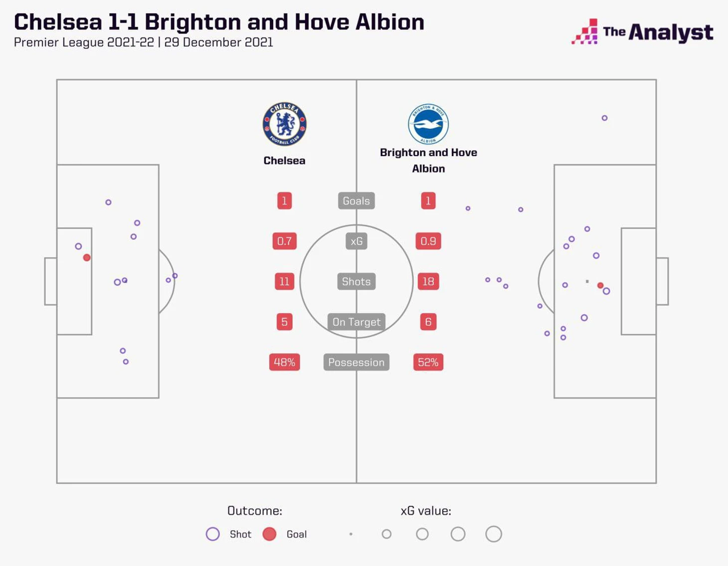This screenshot has width=728, height=566.
Task: Click The Analyst logo icon
Action: (x=584, y=32)
